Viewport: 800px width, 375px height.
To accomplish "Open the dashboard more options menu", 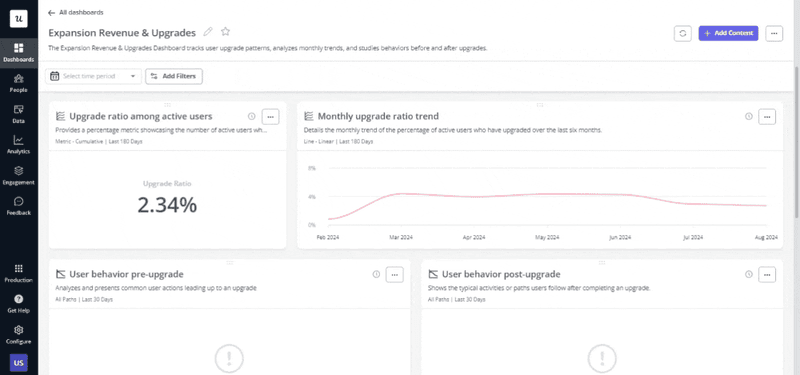I will (x=774, y=33).
